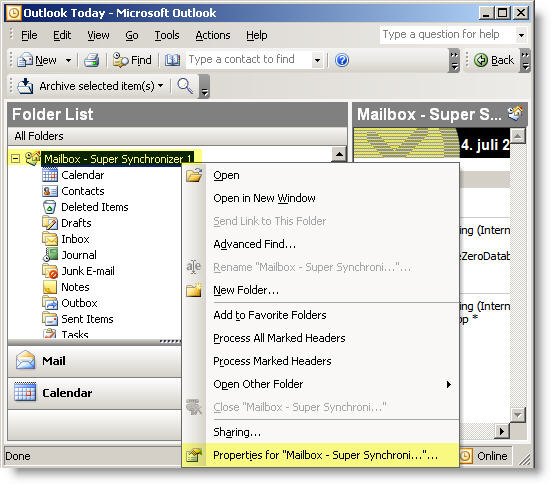Open the Help menu

[x=257, y=35]
